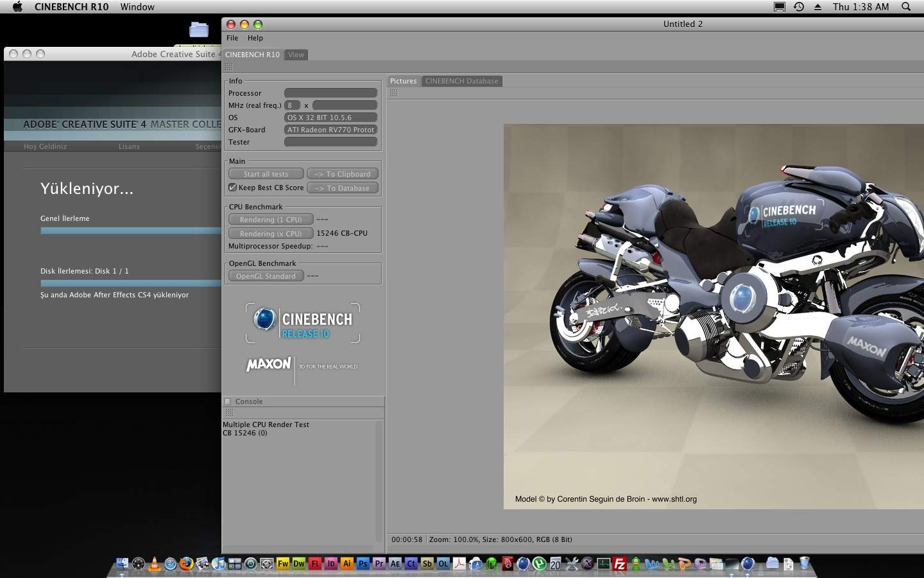Viewport: 924px width, 578px height.
Task: Click the OS field showing OS X 32 BIT
Action: [330, 118]
